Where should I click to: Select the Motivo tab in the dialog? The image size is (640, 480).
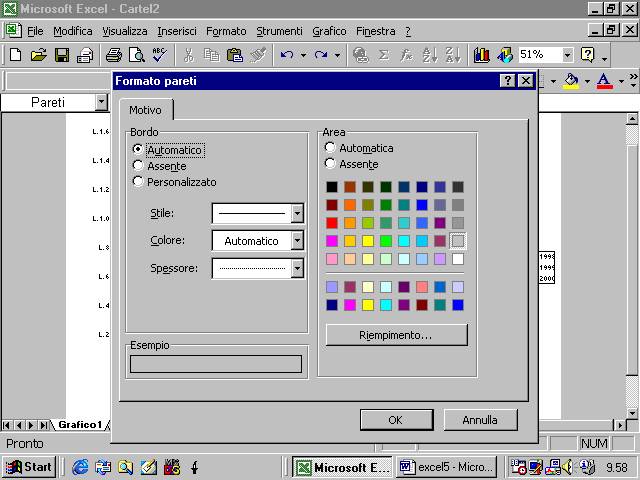[145, 110]
